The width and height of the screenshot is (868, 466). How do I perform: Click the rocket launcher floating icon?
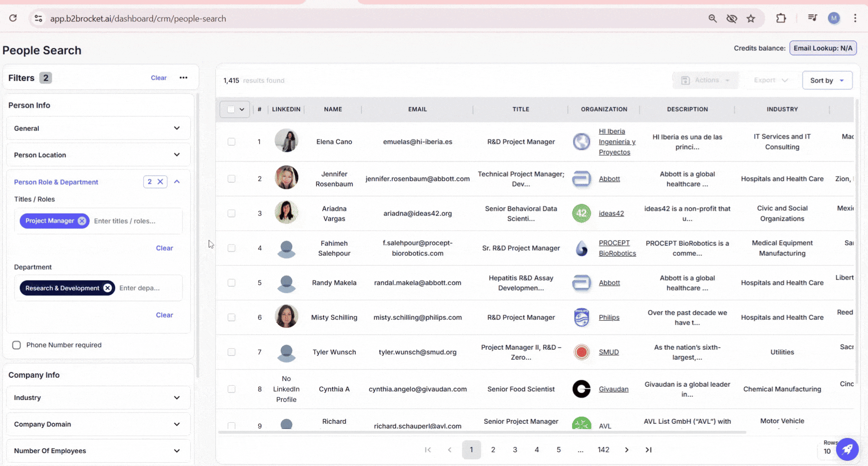pos(847,449)
